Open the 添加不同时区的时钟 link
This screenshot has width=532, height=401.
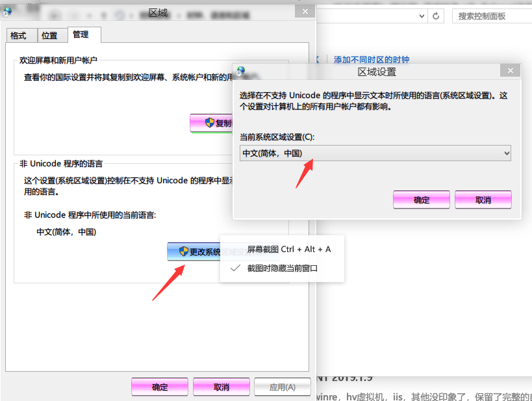pyautogui.click(x=372, y=60)
